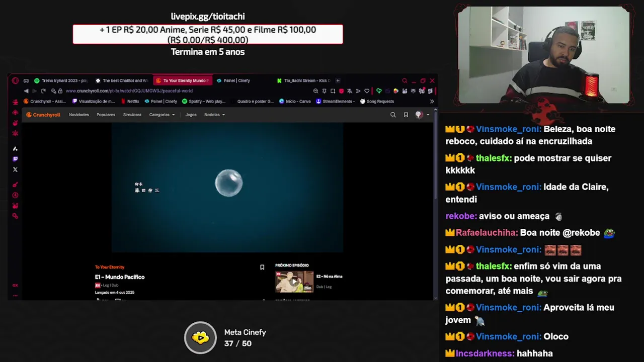644x362 pixels.
Task: Play next episode thumbnail E2 - Nó na Alma
Action: click(x=294, y=282)
